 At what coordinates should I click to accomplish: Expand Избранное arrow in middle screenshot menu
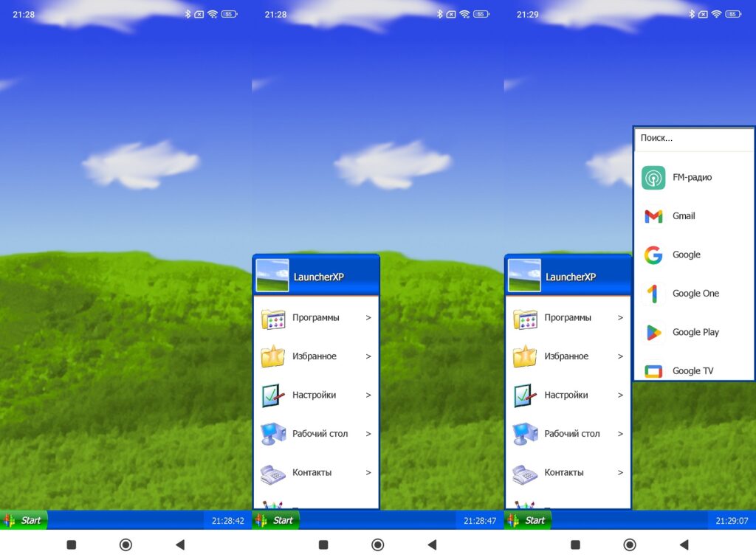(x=368, y=356)
